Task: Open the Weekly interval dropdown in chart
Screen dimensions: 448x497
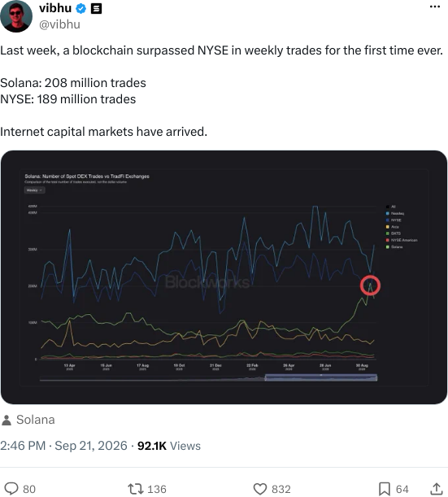Action: point(34,190)
